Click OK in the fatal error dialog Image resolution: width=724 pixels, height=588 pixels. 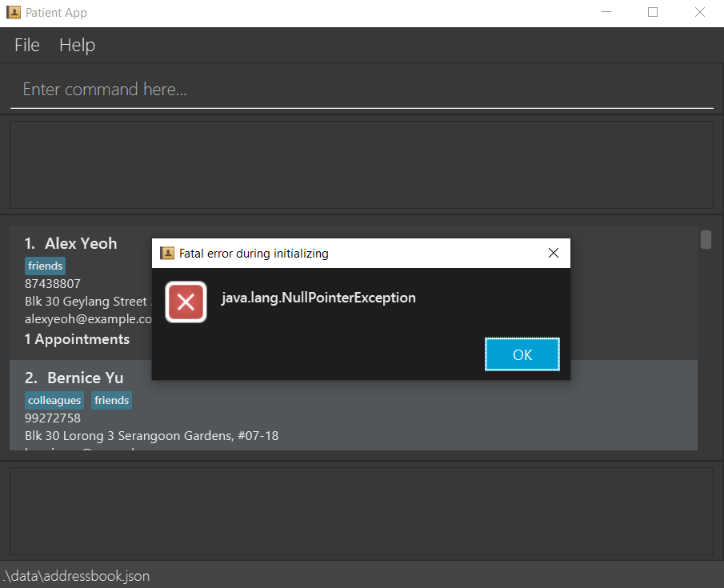522,354
